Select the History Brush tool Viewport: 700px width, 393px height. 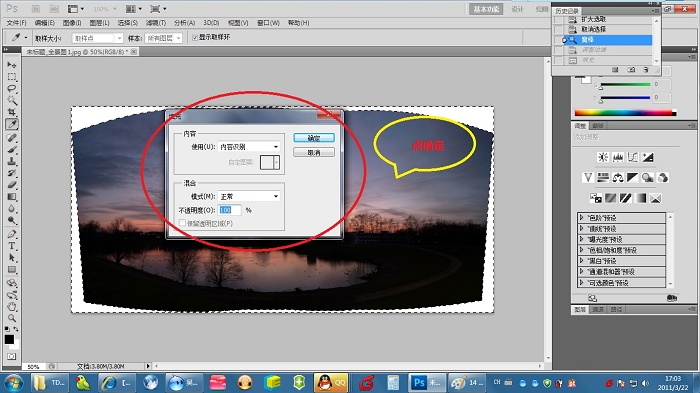tap(12, 173)
